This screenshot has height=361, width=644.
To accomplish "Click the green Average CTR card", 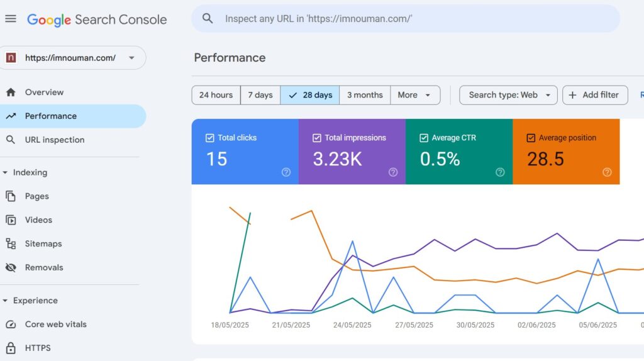I will (x=459, y=152).
